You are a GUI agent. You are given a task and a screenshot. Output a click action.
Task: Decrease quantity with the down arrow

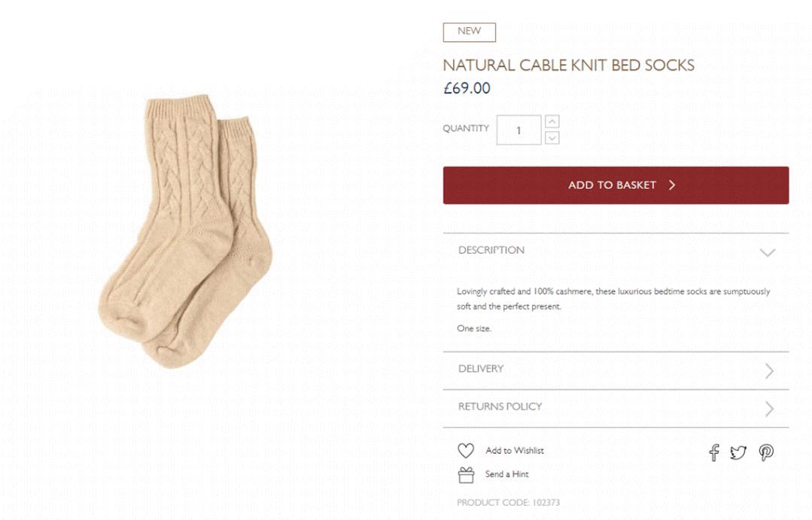pos(552,138)
